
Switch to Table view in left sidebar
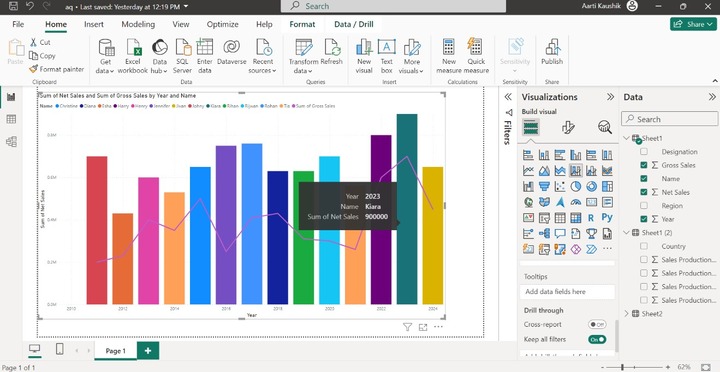[11, 119]
